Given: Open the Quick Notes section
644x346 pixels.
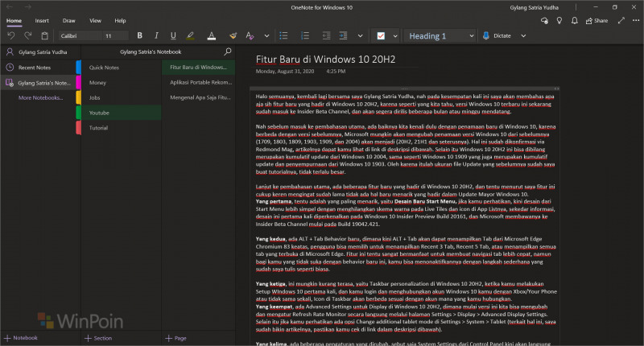Looking at the screenshot, I should pyautogui.click(x=119, y=68).
